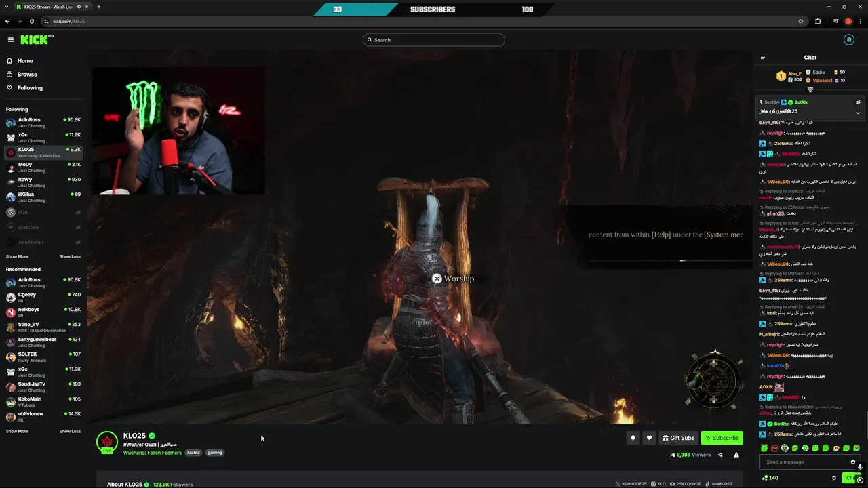Screen dimensions: 868x488
Task: Open KokoMain recommended channel
Action: coord(43,402)
